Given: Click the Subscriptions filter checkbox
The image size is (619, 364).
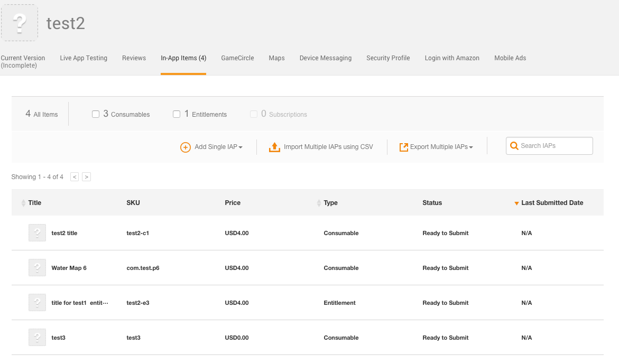Looking at the screenshot, I should coord(254,114).
